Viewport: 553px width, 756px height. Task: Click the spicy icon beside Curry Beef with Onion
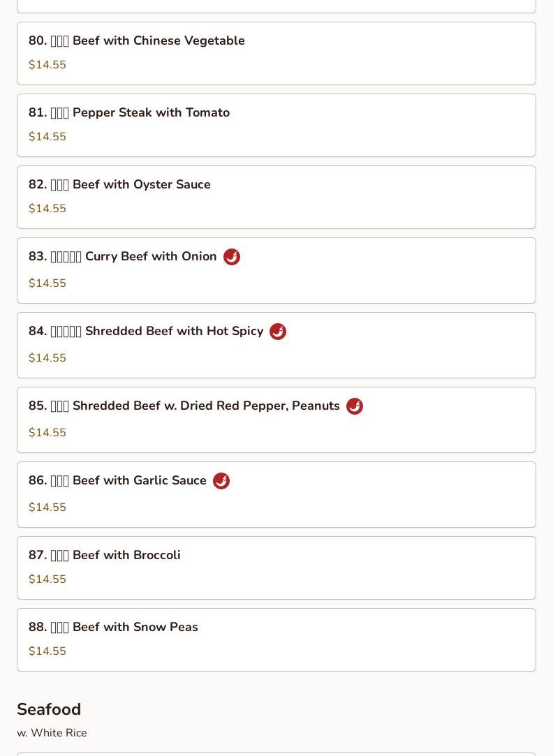point(231,257)
